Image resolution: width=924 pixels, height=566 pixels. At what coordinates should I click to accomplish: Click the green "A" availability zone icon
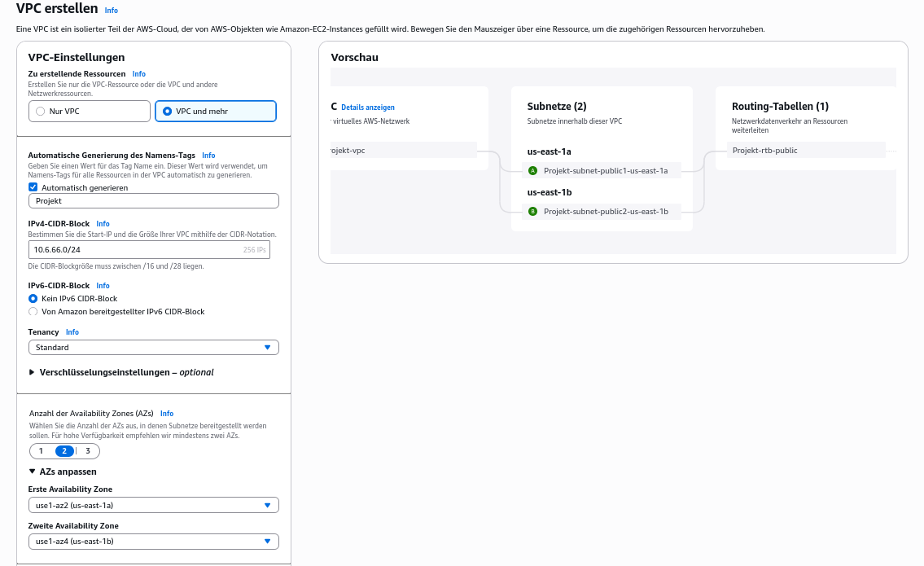533,170
